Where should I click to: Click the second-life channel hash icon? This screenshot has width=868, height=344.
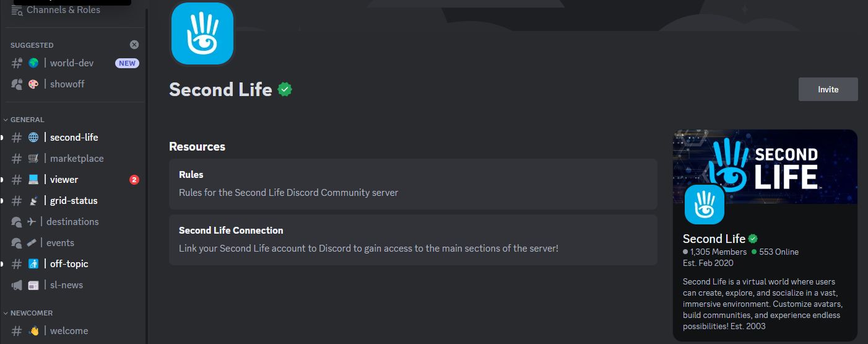click(17, 138)
